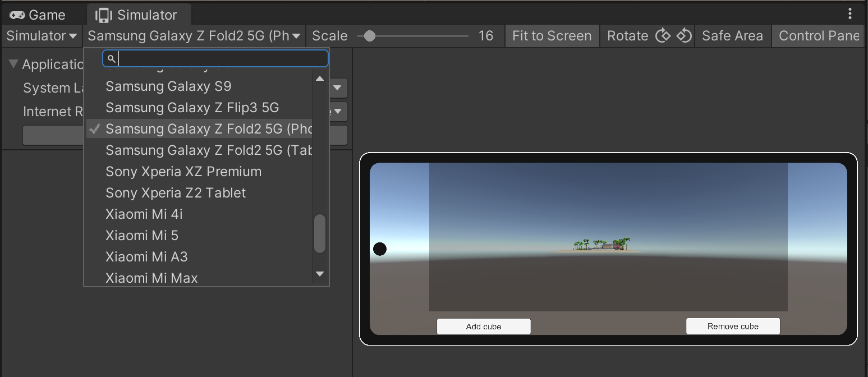Open the System Language dropdown arrow
868x377 pixels.
[x=338, y=88]
